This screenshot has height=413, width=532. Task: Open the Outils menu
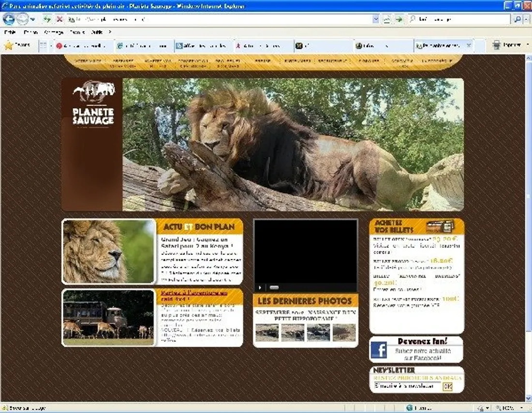[97, 32]
